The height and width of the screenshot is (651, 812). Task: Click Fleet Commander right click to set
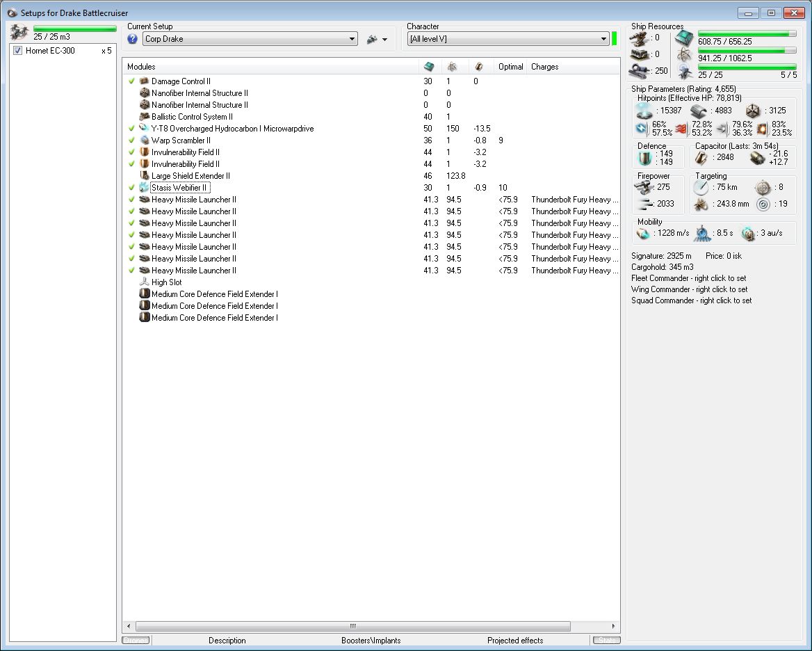(x=689, y=278)
